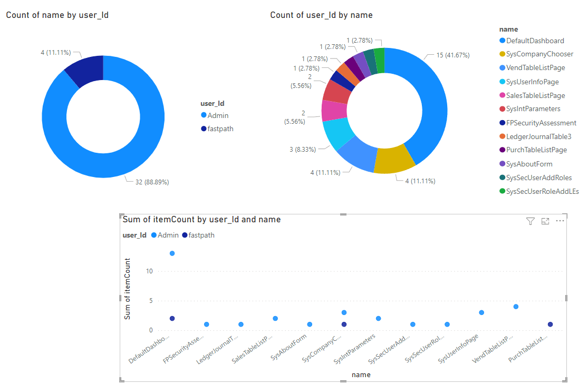The height and width of the screenshot is (384, 588).
Task: Click SysCompanyChooser legend color marker
Action: click(502, 54)
